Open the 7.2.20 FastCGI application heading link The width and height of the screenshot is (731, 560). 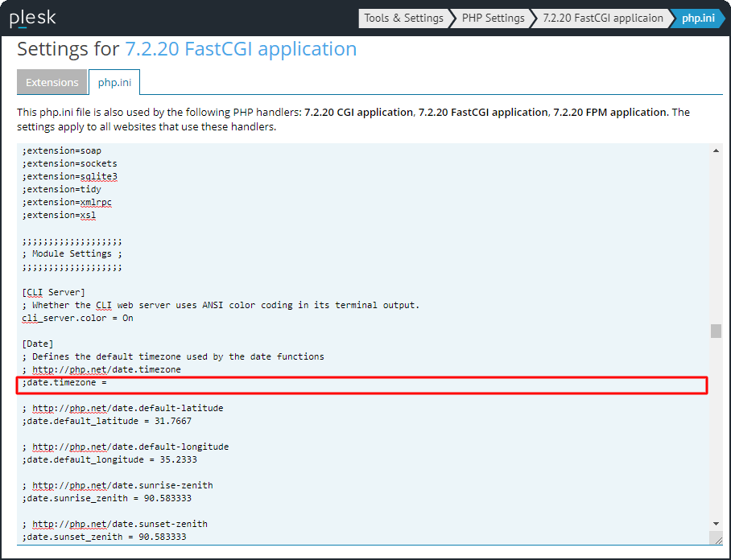241,49
